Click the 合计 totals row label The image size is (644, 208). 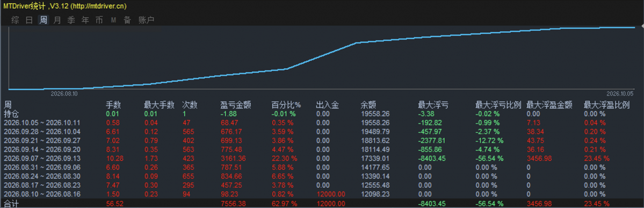point(11,204)
